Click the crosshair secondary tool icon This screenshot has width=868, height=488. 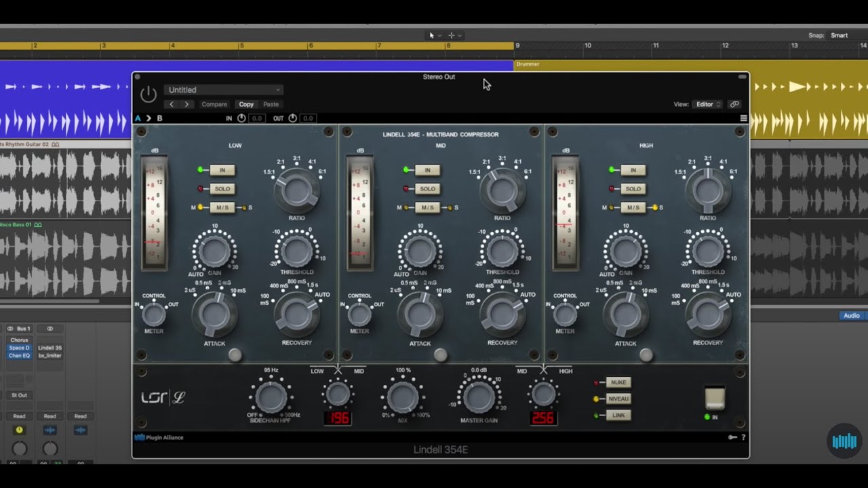point(451,35)
